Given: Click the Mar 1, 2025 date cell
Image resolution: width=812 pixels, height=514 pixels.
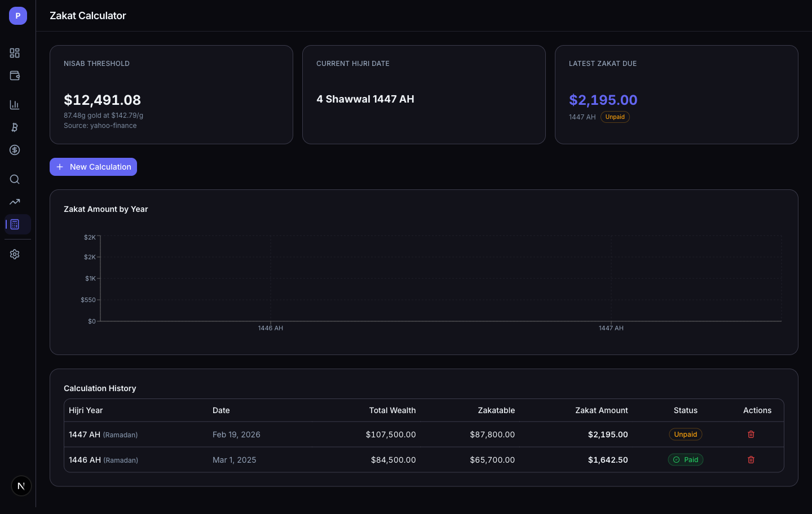Looking at the screenshot, I should click(x=234, y=460).
